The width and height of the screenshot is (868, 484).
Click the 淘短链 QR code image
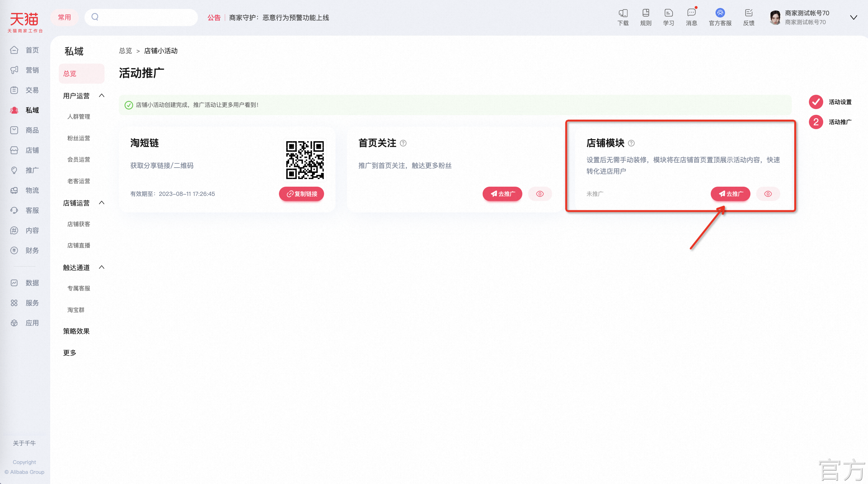pyautogui.click(x=305, y=160)
